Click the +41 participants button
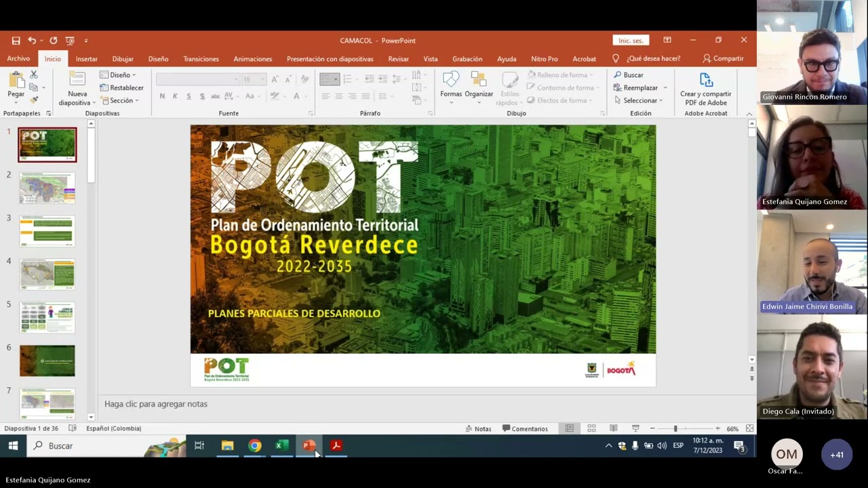The width and height of the screenshot is (868, 488). click(x=837, y=455)
